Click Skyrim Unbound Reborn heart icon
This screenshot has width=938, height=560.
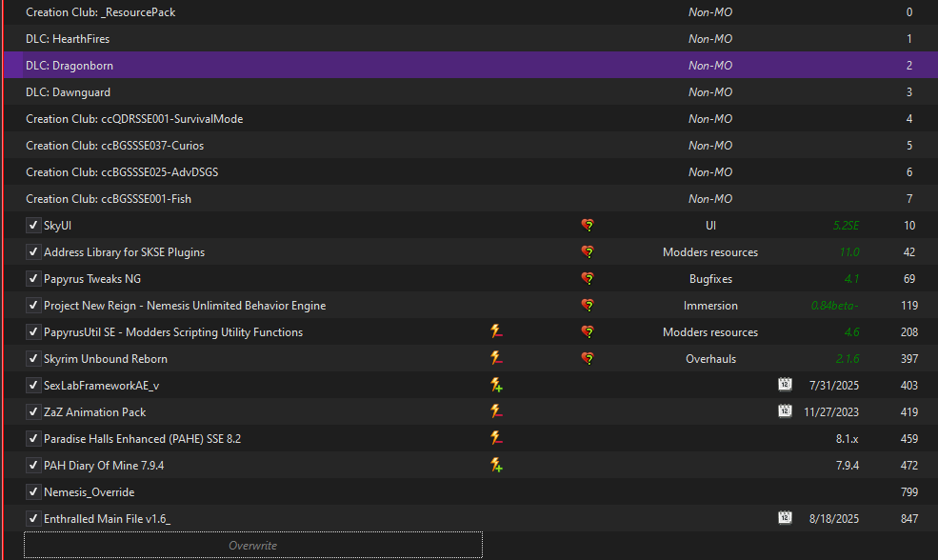pyautogui.click(x=588, y=359)
